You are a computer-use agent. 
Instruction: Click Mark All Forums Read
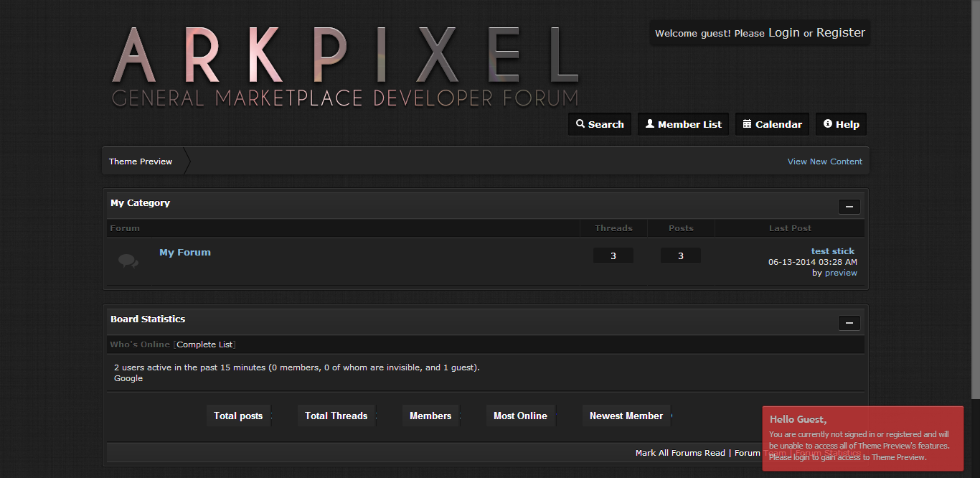[680, 453]
